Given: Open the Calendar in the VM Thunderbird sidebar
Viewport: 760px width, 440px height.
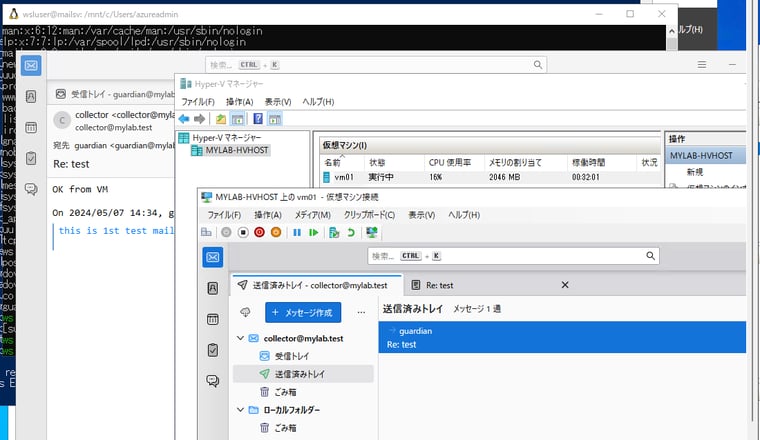Looking at the screenshot, I should (x=213, y=319).
